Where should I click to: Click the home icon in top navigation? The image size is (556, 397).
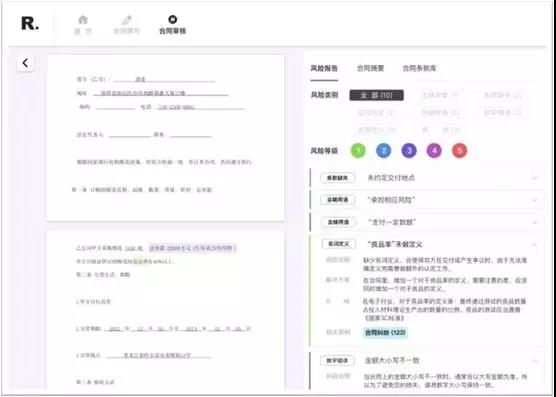83,20
